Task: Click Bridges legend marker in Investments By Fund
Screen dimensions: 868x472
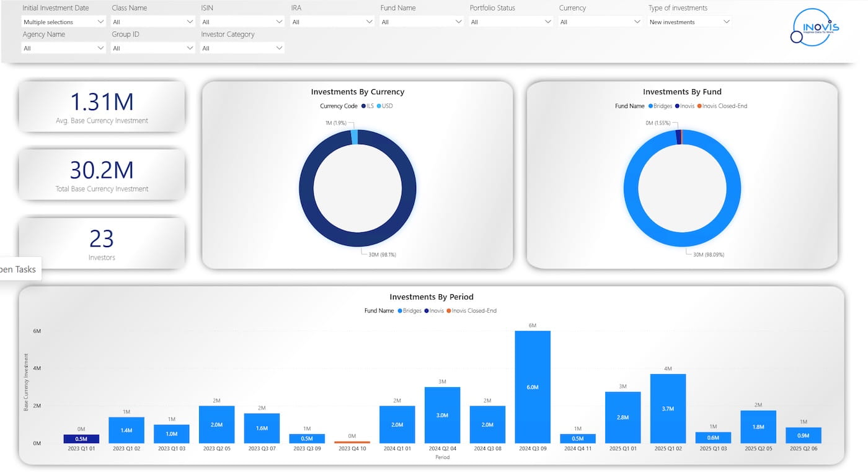Action: click(650, 106)
